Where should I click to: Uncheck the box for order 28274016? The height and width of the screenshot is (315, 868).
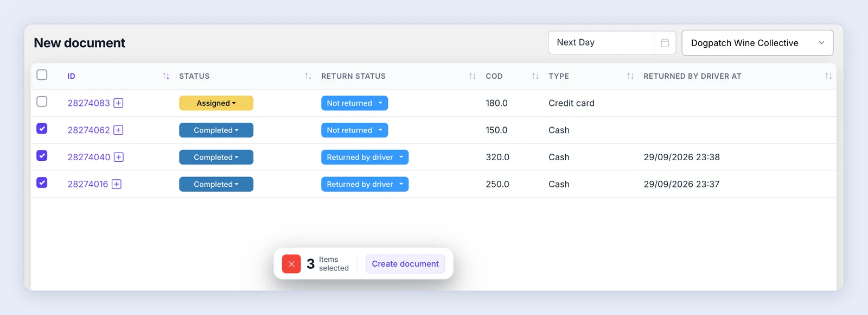pyautogui.click(x=42, y=182)
